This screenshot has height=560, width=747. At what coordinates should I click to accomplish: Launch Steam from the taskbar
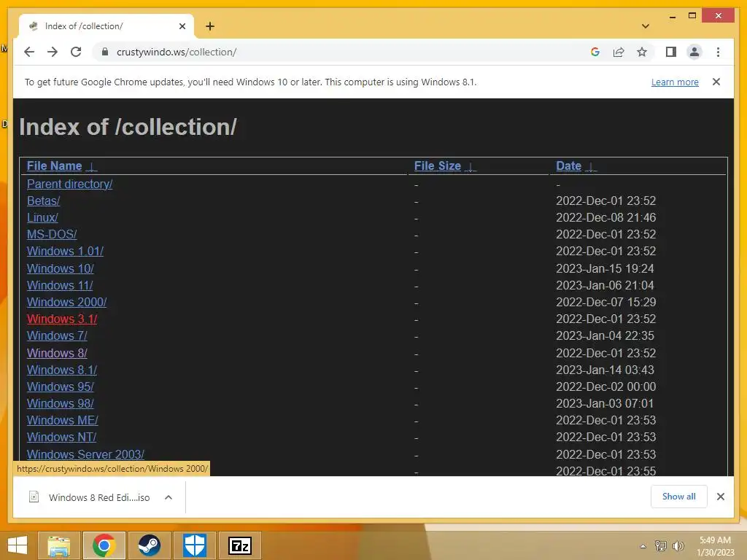tap(149, 545)
